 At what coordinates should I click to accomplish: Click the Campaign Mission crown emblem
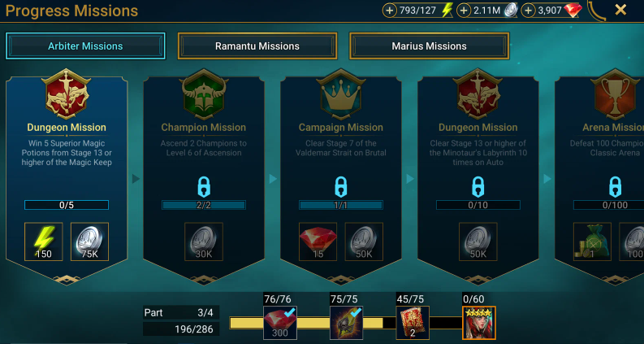340,94
